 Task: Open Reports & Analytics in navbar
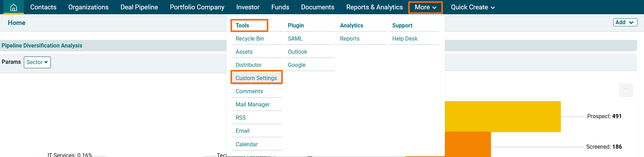pyautogui.click(x=374, y=7)
